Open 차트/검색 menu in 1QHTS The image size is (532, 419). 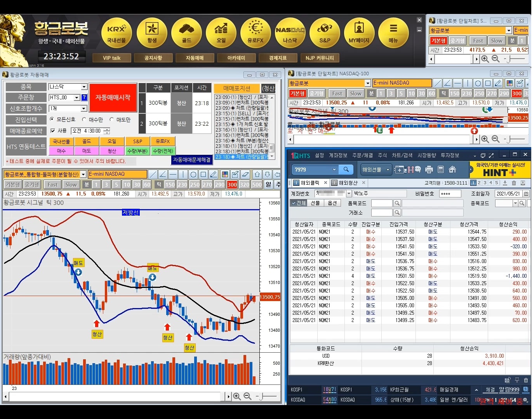tap(402, 155)
